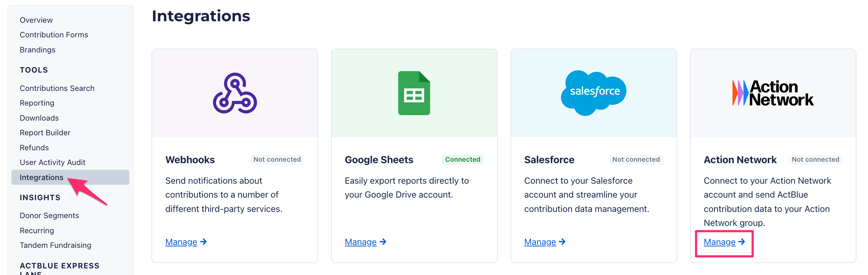Select Integrations in sidebar
This screenshot has width=868, height=275.
click(x=70, y=177)
